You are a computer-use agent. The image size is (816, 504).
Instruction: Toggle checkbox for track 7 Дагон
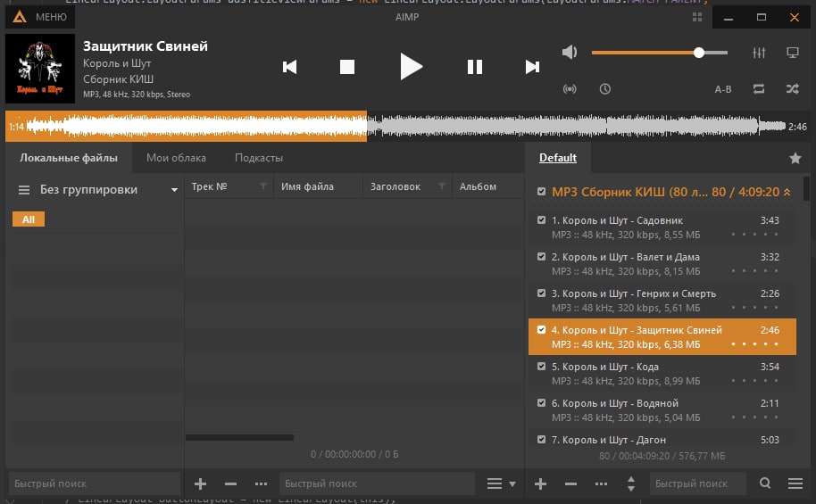(541, 440)
